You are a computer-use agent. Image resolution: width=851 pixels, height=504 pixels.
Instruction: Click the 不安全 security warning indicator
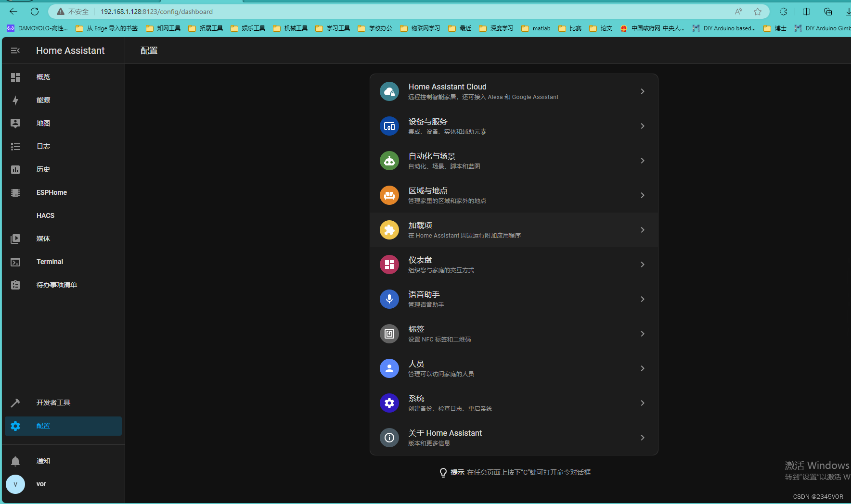pos(73,12)
